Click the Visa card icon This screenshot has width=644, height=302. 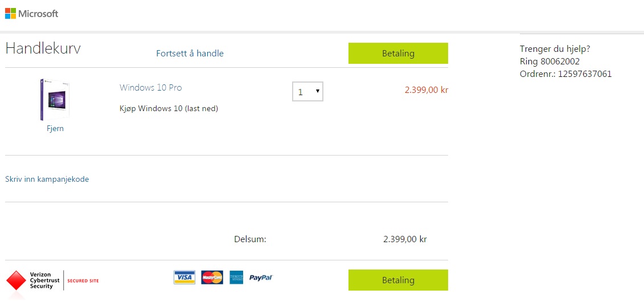click(x=184, y=277)
